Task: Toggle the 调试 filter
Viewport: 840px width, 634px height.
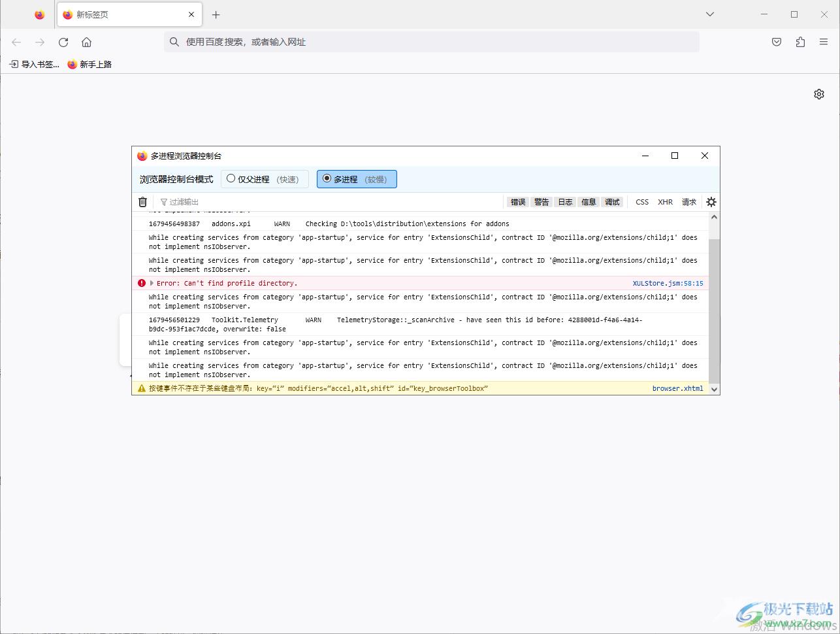Action: 612,202
